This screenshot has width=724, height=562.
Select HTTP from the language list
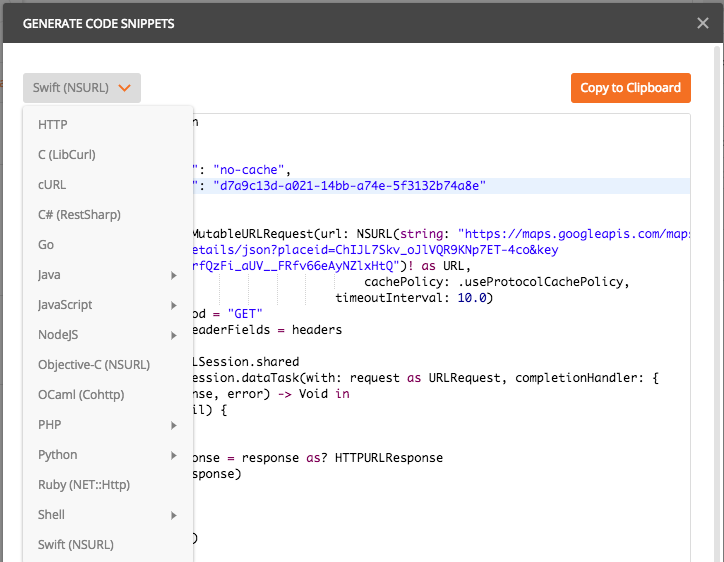[x=53, y=125]
